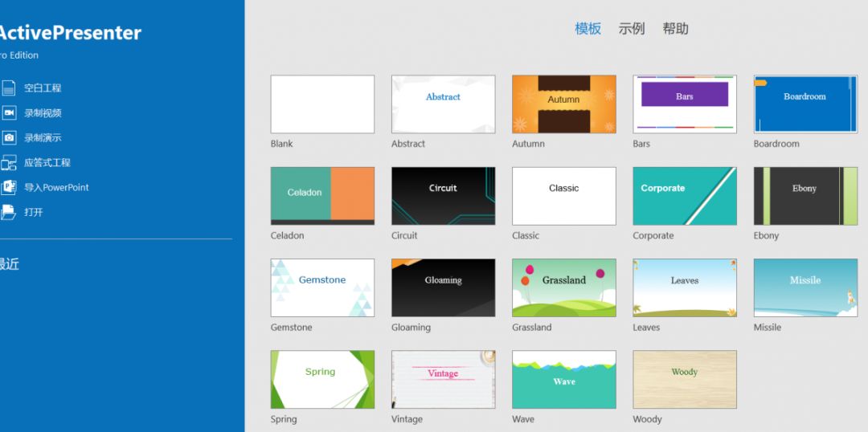Pick the Wave template thumbnail
Screen dimensions: 868x432
[x=563, y=380]
